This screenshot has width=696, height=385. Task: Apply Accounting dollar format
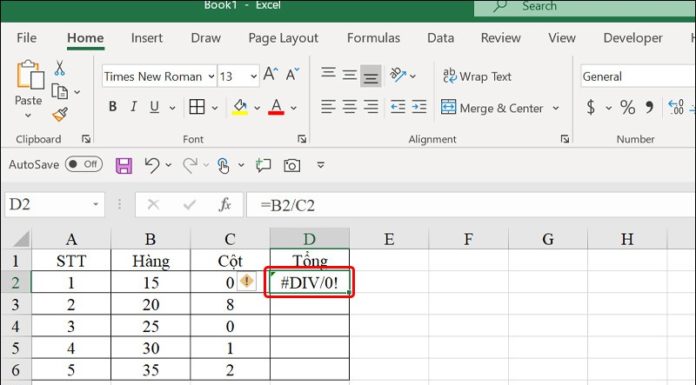click(591, 107)
